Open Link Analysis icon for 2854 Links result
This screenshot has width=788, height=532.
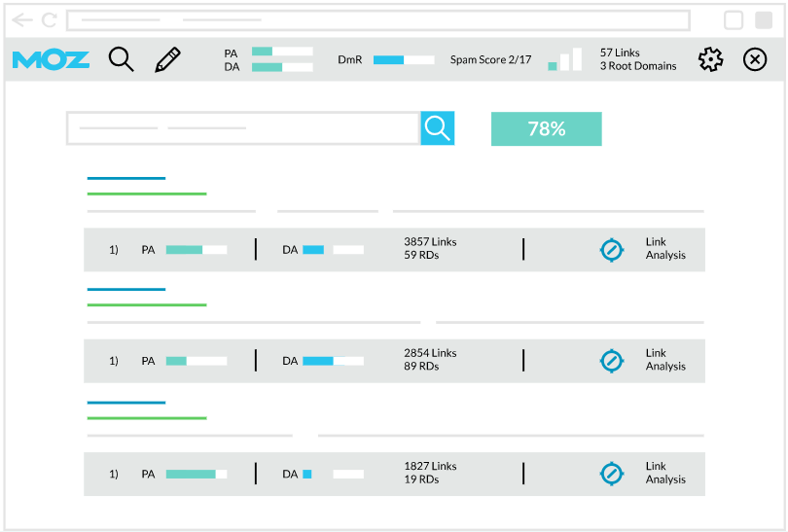point(611,361)
